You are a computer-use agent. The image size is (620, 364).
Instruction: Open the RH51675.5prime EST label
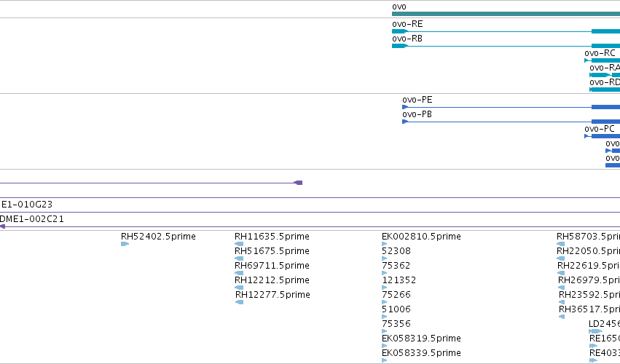272,251
